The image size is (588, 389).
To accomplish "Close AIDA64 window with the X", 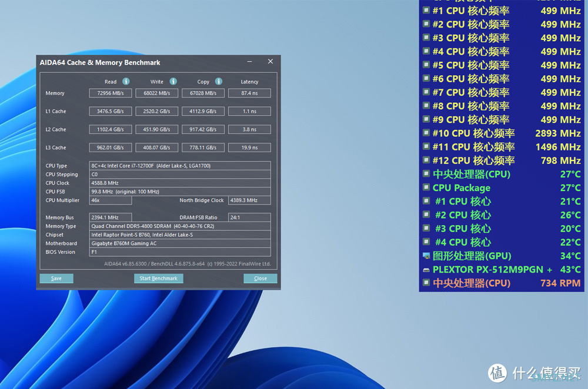I will pos(270,62).
